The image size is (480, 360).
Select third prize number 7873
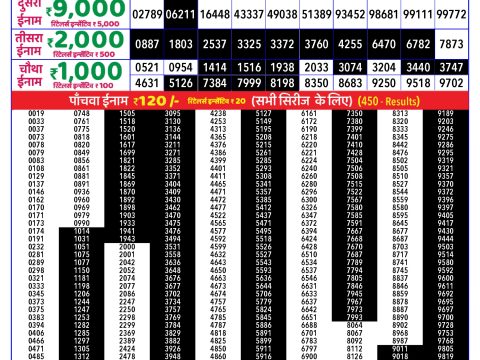point(452,44)
